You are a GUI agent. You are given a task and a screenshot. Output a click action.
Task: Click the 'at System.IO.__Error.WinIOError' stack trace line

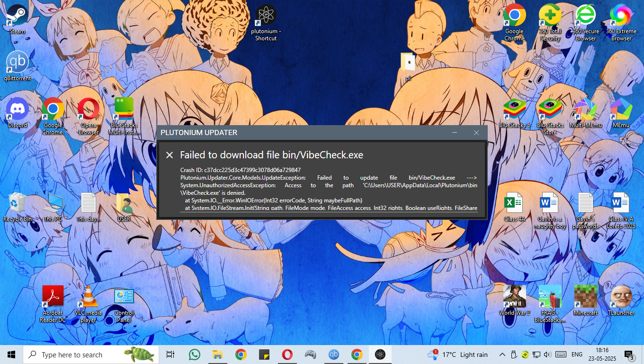274,200
